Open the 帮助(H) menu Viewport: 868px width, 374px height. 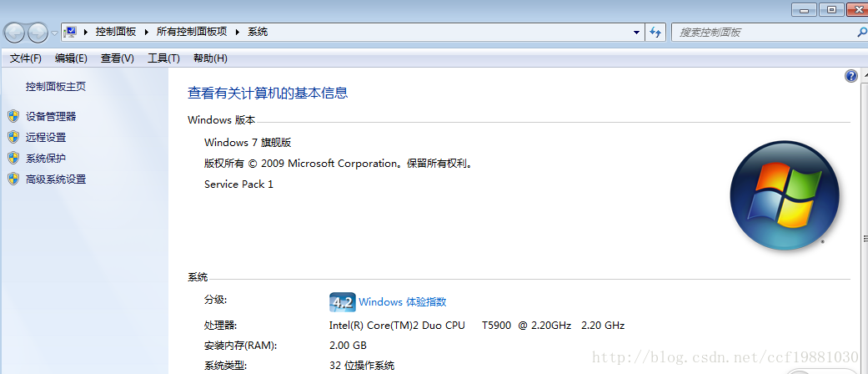(210, 58)
